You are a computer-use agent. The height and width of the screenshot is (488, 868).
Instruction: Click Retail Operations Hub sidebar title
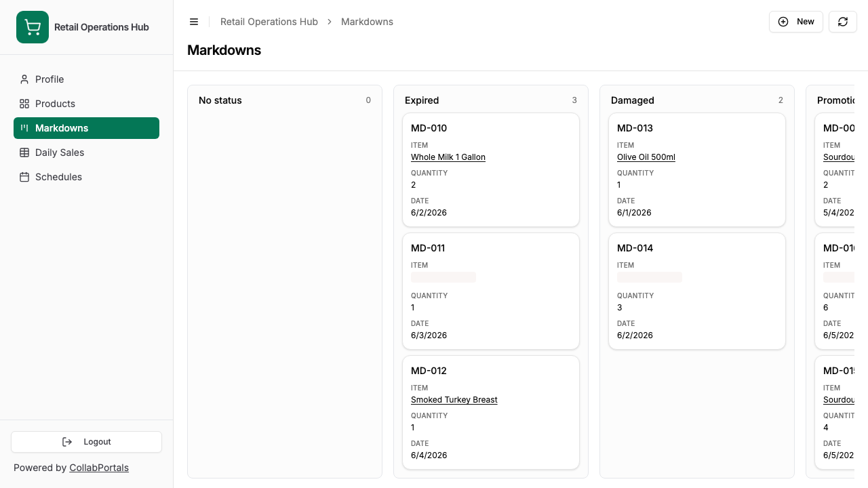click(102, 27)
